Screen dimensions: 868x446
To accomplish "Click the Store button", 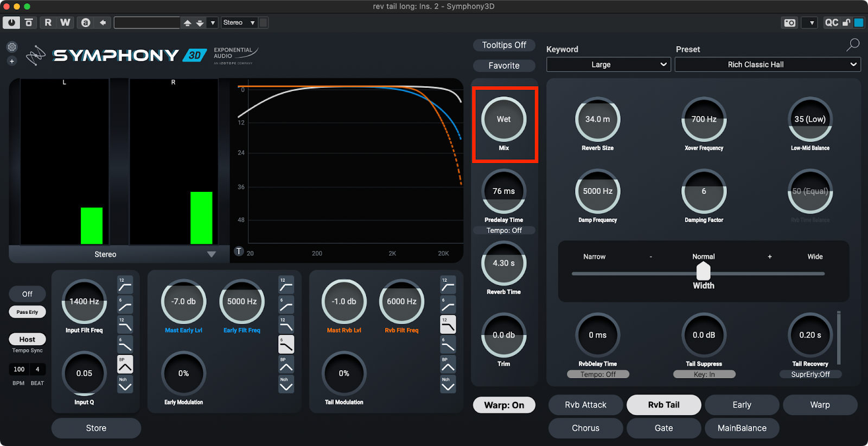I will (x=96, y=428).
